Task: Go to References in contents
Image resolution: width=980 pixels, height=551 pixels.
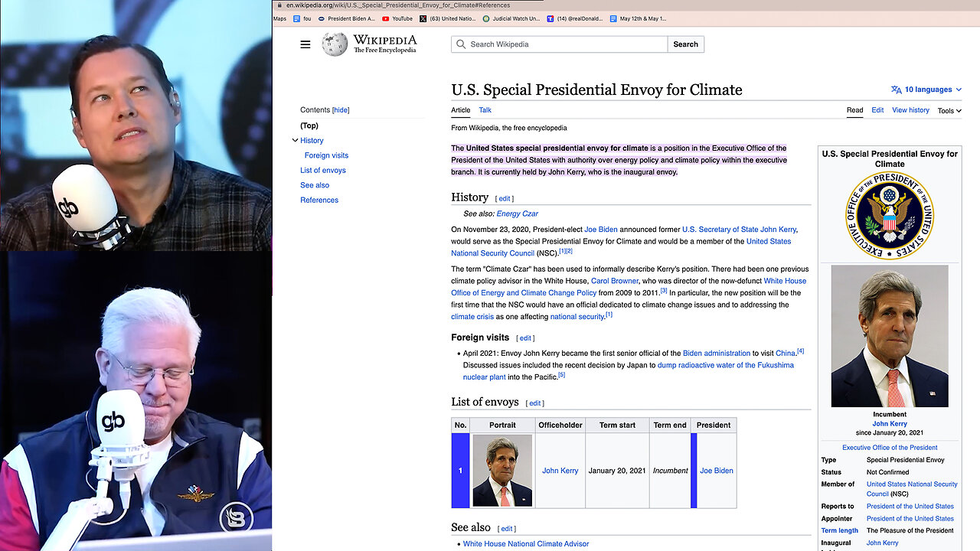Action: click(319, 200)
